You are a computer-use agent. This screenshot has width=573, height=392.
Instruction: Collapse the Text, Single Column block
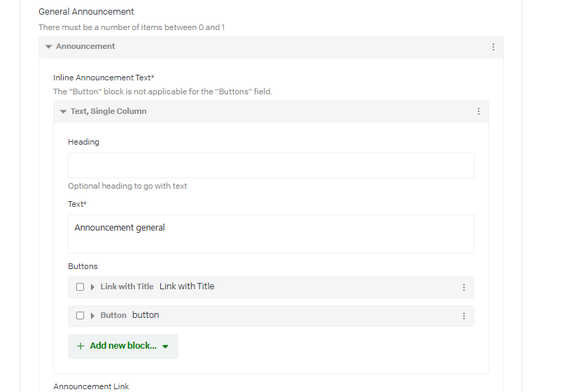pyautogui.click(x=63, y=111)
